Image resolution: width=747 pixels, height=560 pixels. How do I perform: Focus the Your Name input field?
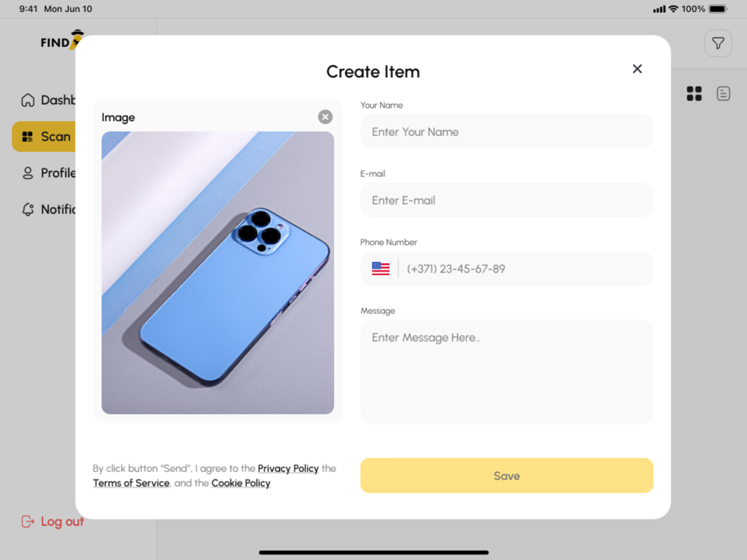pos(506,132)
